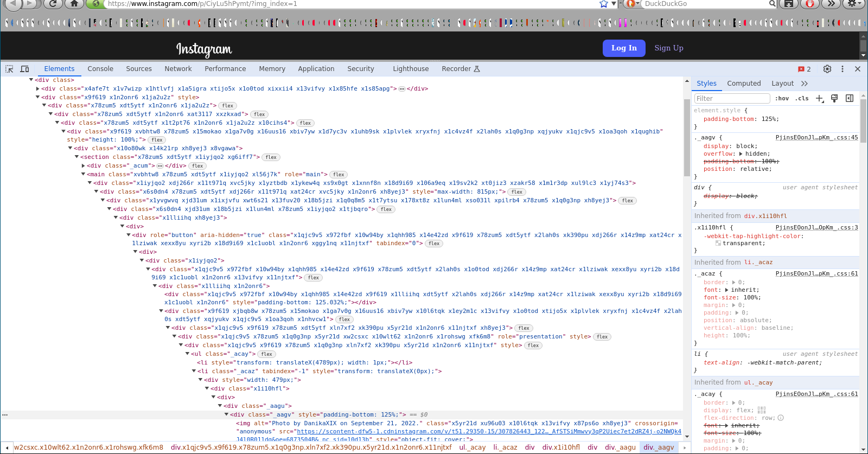Toggle flex badge on ul _acay row
Image resolution: width=868 pixels, height=454 pixels.
tap(267, 354)
